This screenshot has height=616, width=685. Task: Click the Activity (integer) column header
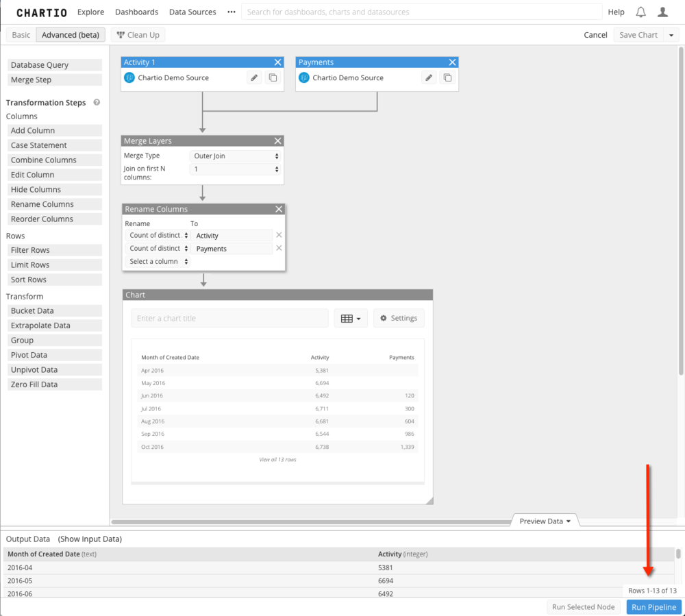tap(403, 554)
